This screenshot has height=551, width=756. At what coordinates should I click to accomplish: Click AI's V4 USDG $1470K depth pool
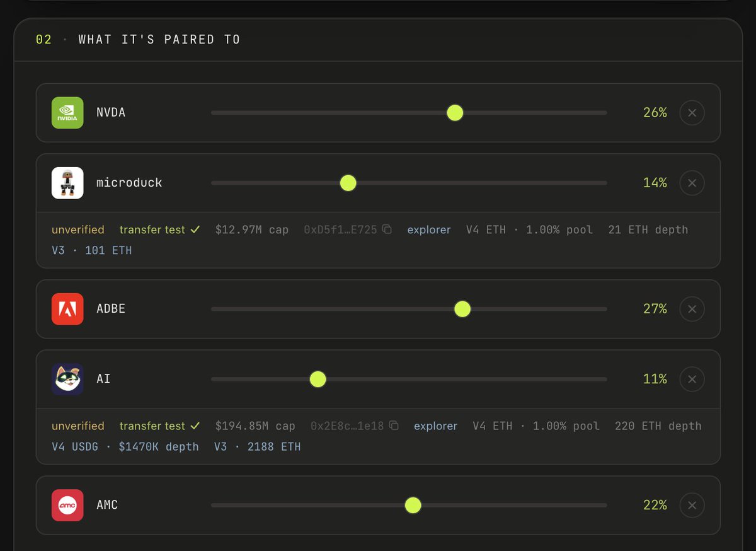[x=125, y=446]
